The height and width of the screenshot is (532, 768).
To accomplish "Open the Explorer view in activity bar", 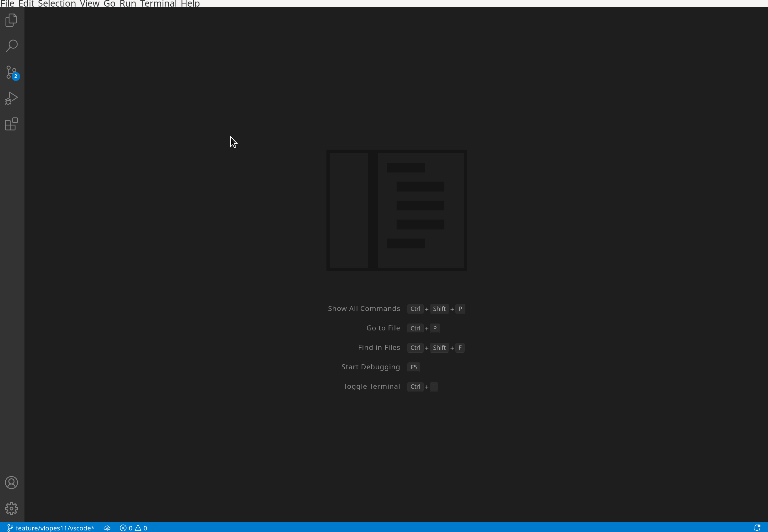I will 11,20.
